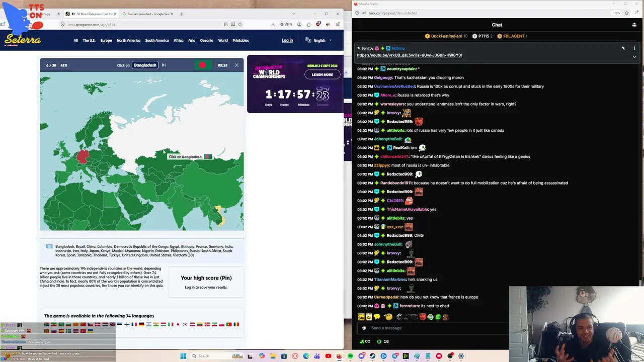Open Microsoft Store from the taskbar

[284, 356]
